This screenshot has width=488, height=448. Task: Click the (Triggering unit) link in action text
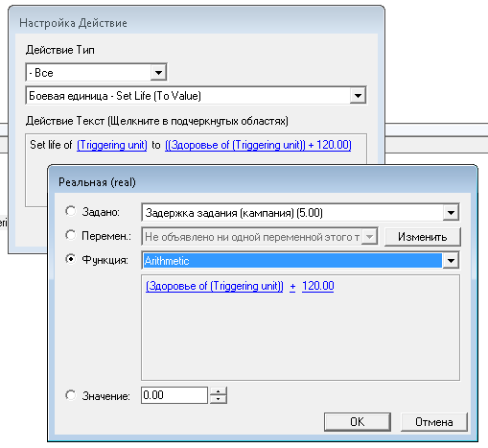112,145
